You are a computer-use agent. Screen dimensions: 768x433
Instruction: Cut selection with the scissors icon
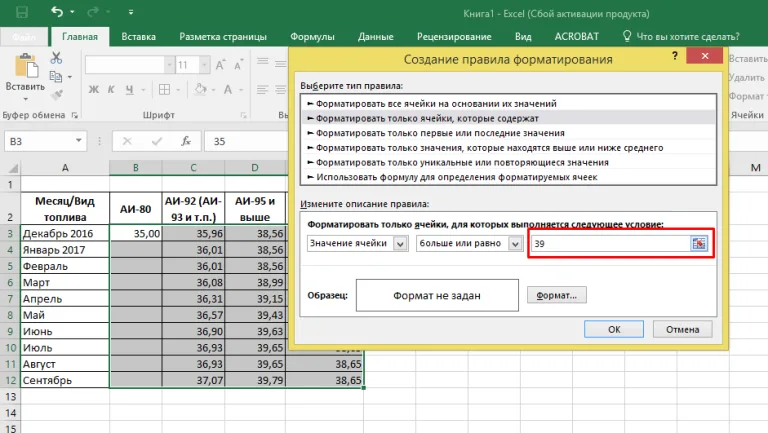click(56, 58)
